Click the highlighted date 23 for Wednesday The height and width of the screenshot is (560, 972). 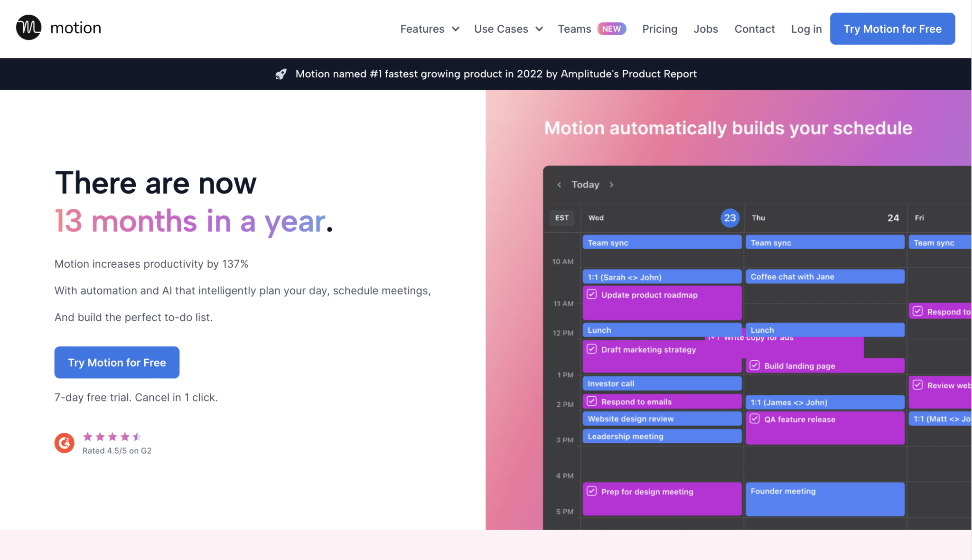point(729,218)
